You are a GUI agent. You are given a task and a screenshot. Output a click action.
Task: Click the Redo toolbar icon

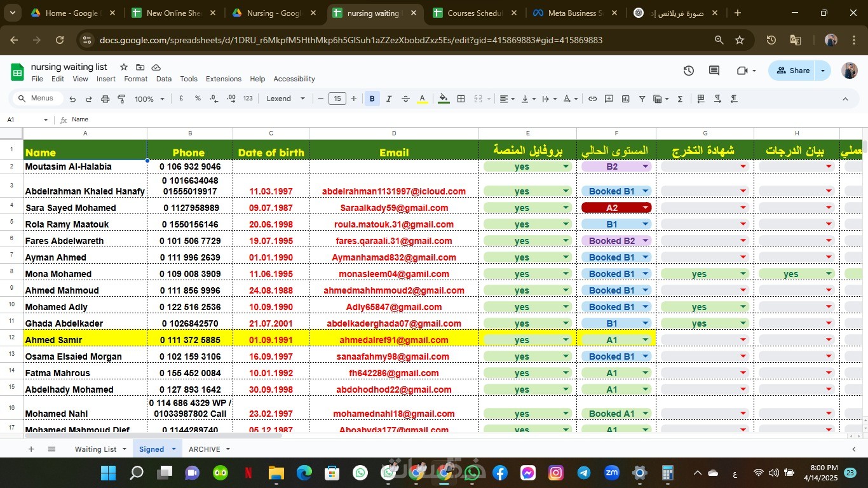pos(89,99)
